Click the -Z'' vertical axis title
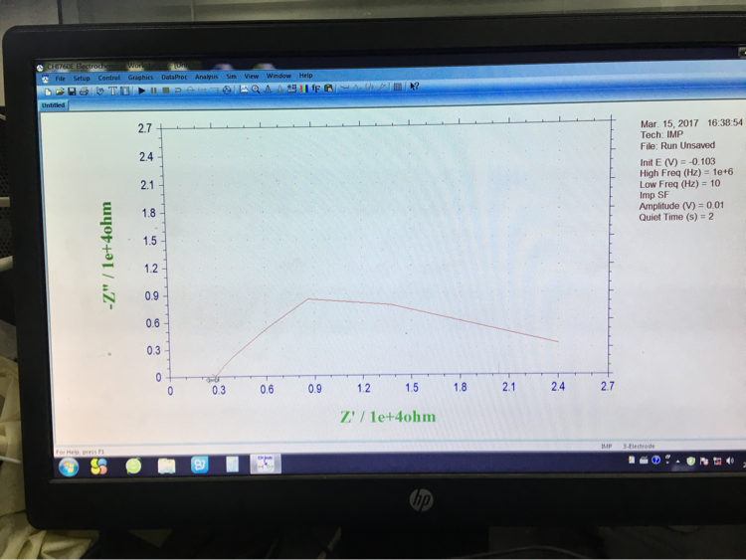The height and width of the screenshot is (560, 746). (x=108, y=256)
